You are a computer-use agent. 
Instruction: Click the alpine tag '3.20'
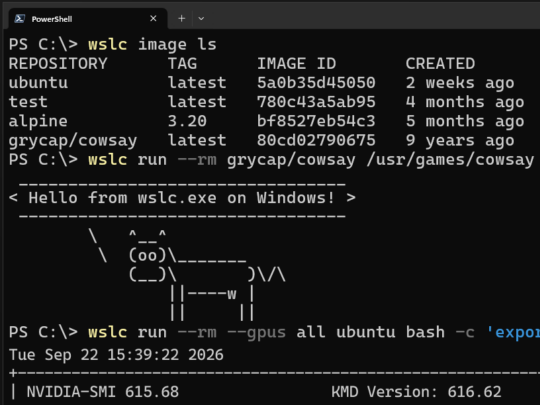187,121
